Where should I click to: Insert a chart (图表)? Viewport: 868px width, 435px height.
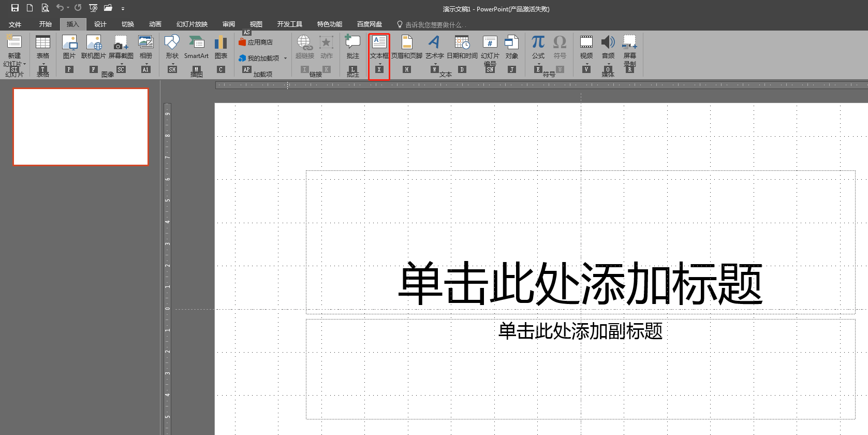(221, 48)
